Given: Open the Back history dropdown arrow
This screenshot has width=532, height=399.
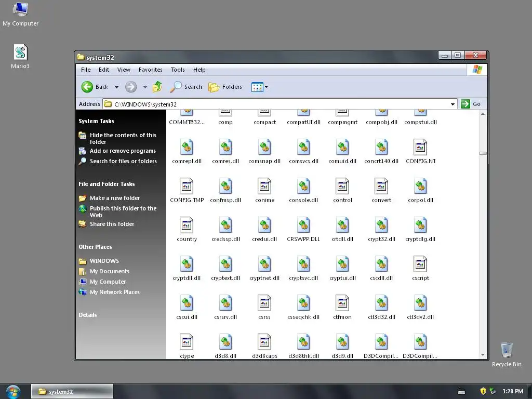Looking at the screenshot, I should [116, 87].
